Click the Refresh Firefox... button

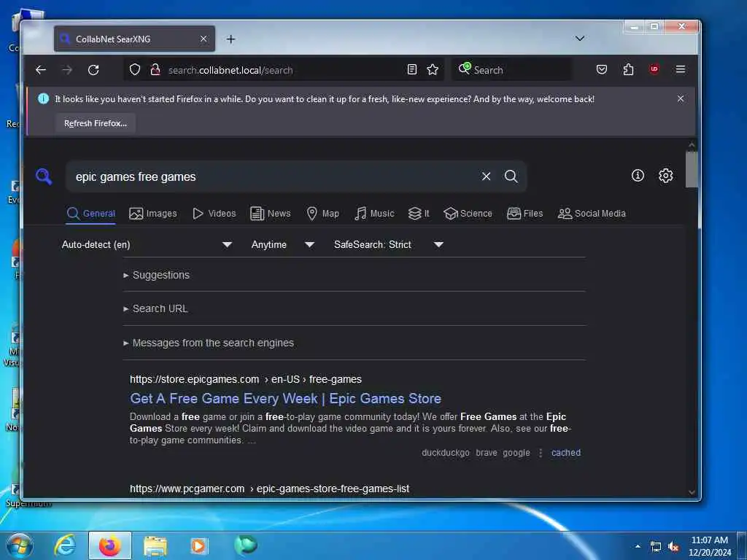tap(96, 123)
